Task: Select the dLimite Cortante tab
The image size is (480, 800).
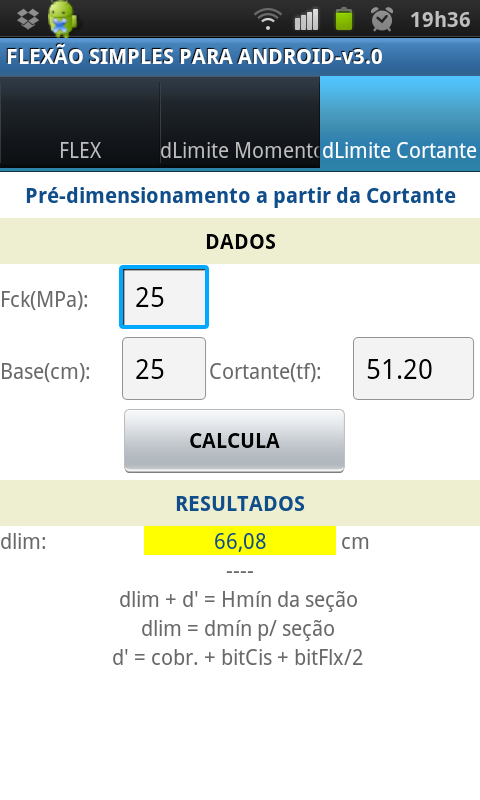Action: pyautogui.click(x=400, y=122)
